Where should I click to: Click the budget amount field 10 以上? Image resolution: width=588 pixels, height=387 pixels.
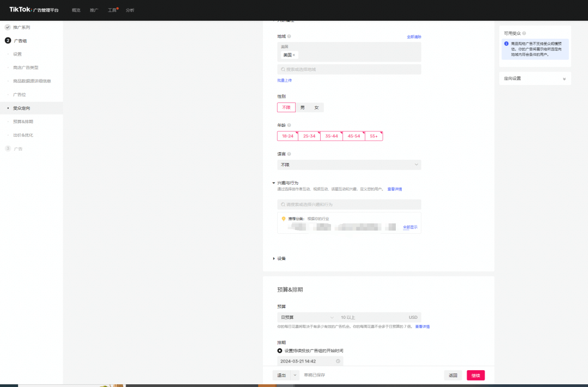click(x=371, y=318)
